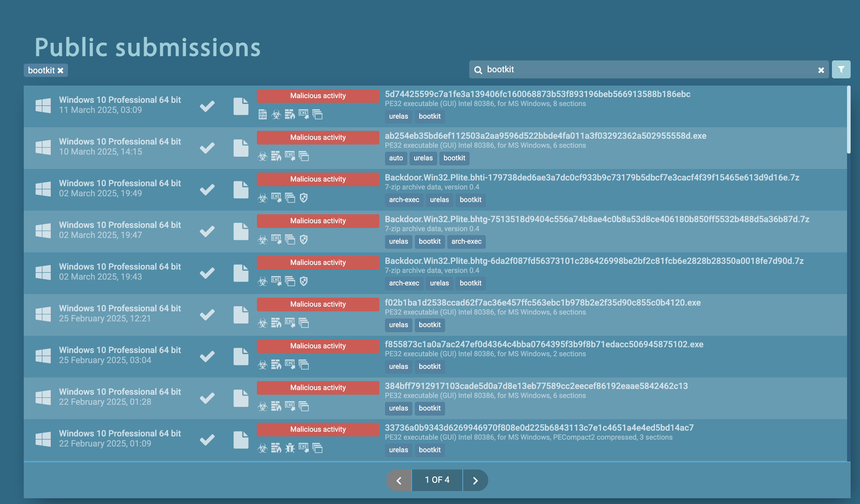Image resolution: width=860 pixels, height=504 pixels.
Task: Click the search magnifier icon
Action: (478, 70)
